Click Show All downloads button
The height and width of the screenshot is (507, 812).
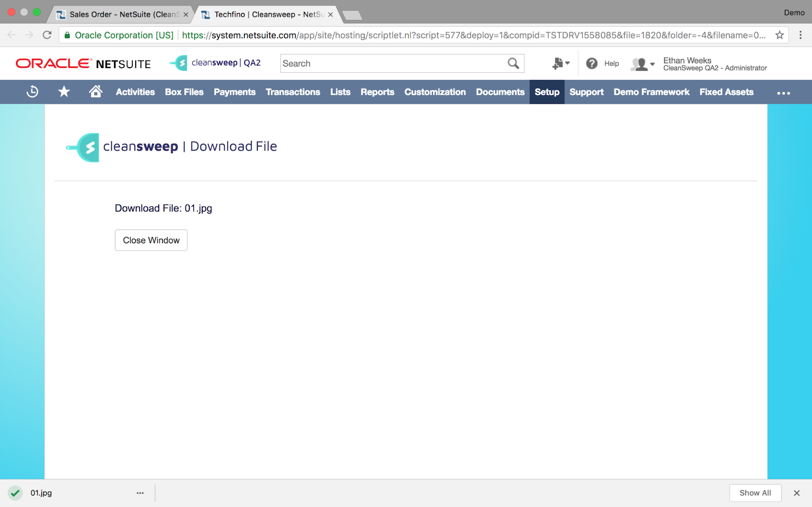755,493
